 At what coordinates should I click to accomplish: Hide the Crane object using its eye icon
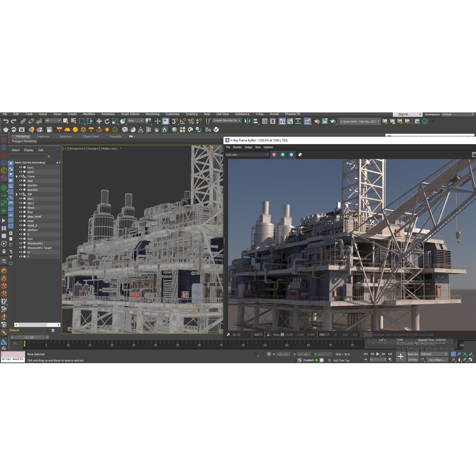[x=21, y=176]
